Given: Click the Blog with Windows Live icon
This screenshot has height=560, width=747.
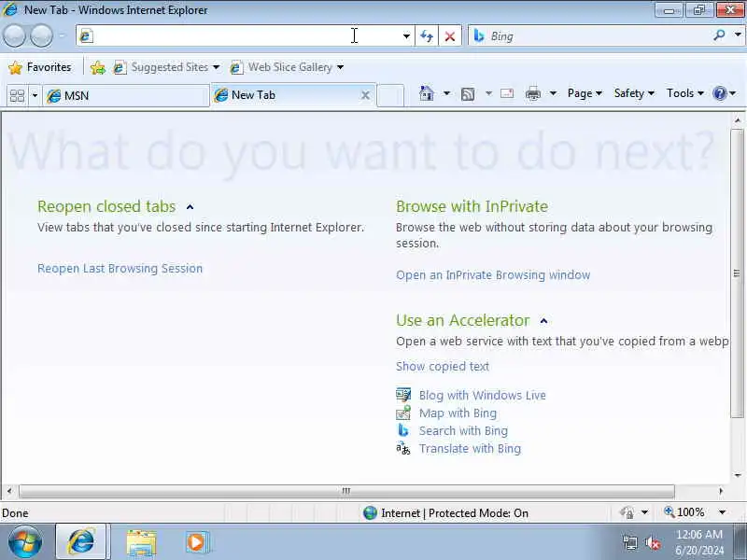Looking at the screenshot, I should tap(403, 395).
